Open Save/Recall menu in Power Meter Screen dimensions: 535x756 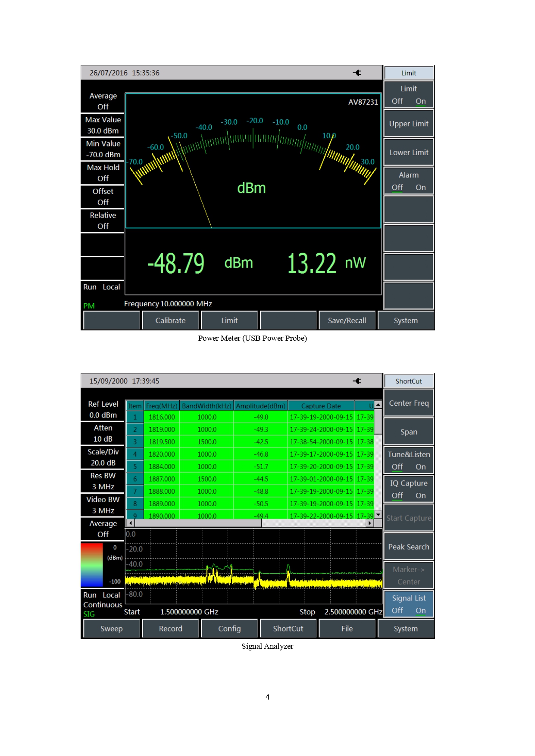click(347, 320)
